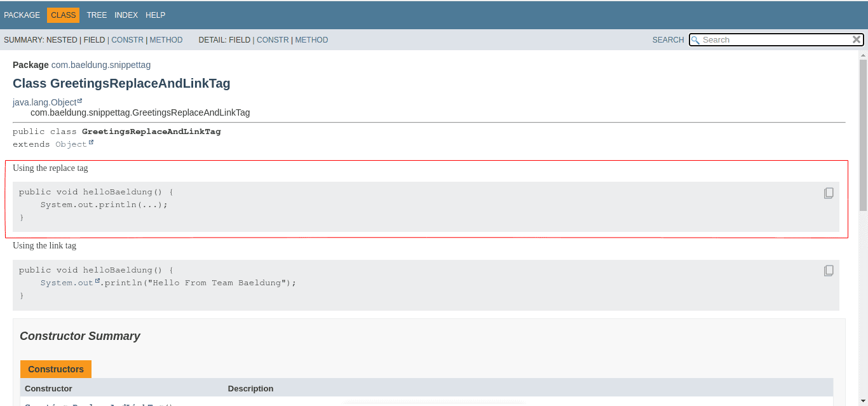The height and width of the screenshot is (406, 868).
Task: Focus the Search input field
Action: (776, 39)
